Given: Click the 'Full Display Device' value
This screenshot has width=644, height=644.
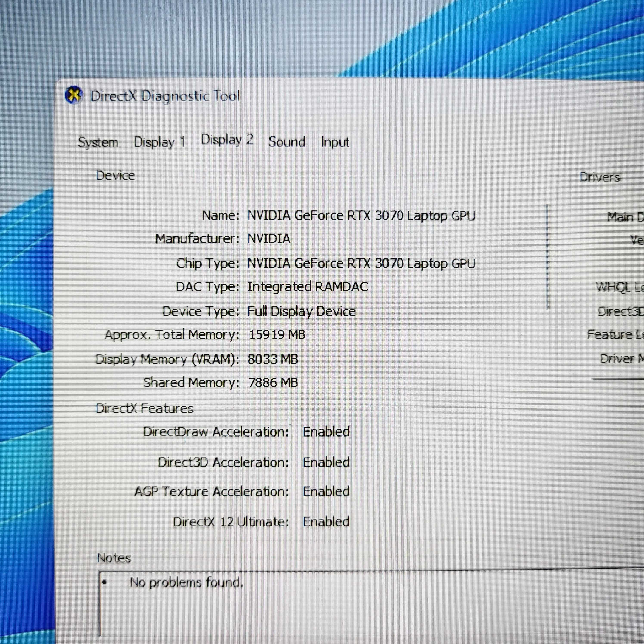Looking at the screenshot, I should pyautogui.click(x=301, y=311).
